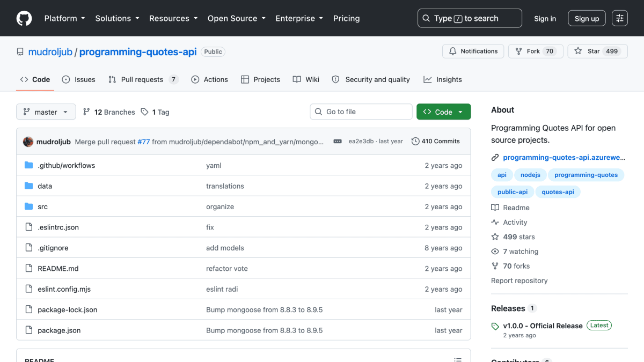View 12 Branches
The height and width of the screenshot is (362, 644).
click(x=109, y=112)
